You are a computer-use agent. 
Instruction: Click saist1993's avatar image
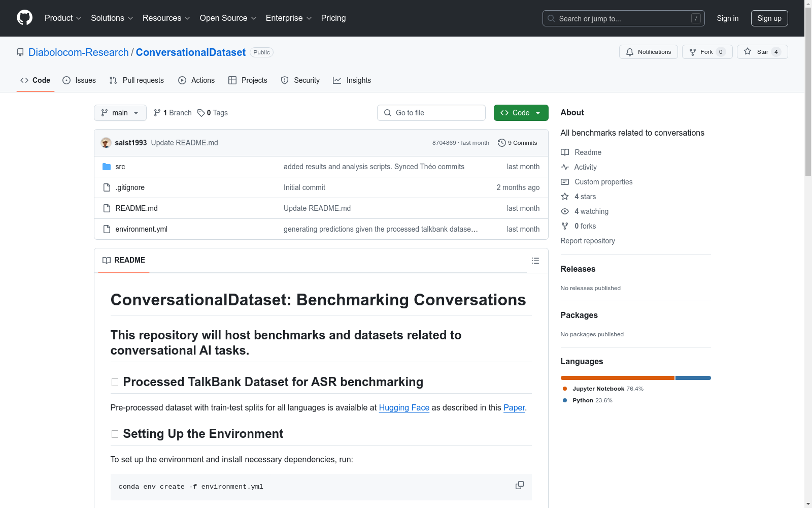106,143
